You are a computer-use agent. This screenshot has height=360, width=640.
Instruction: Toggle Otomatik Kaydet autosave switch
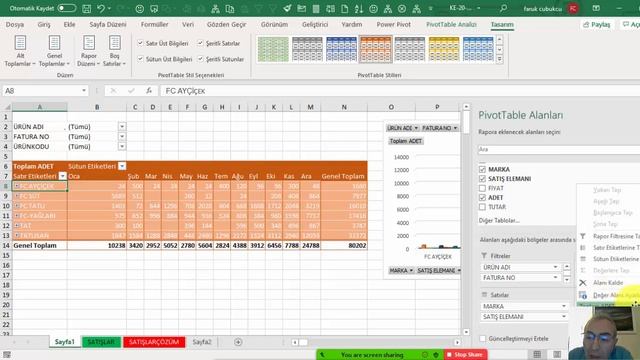click(x=67, y=8)
